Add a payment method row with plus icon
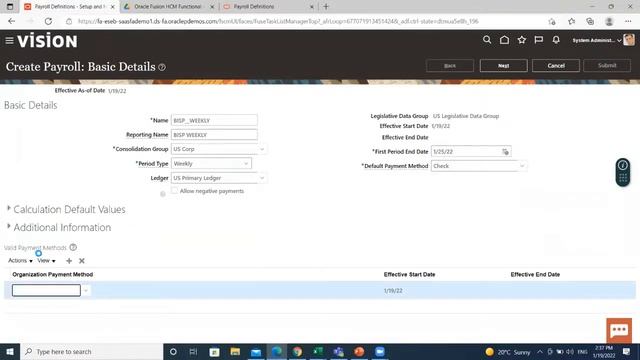This screenshot has height=360, width=640. pyautogui.click(x=69, y=261)
